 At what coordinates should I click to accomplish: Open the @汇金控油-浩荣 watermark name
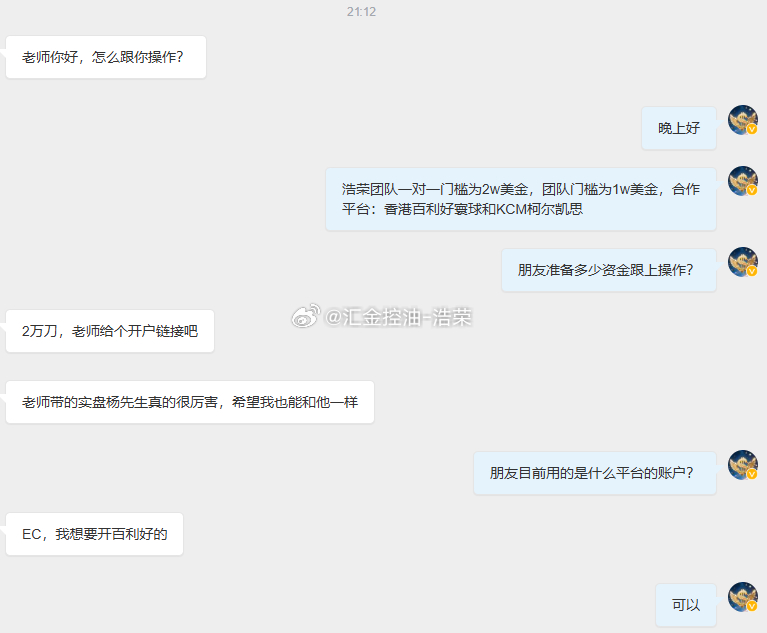point(398,317)
